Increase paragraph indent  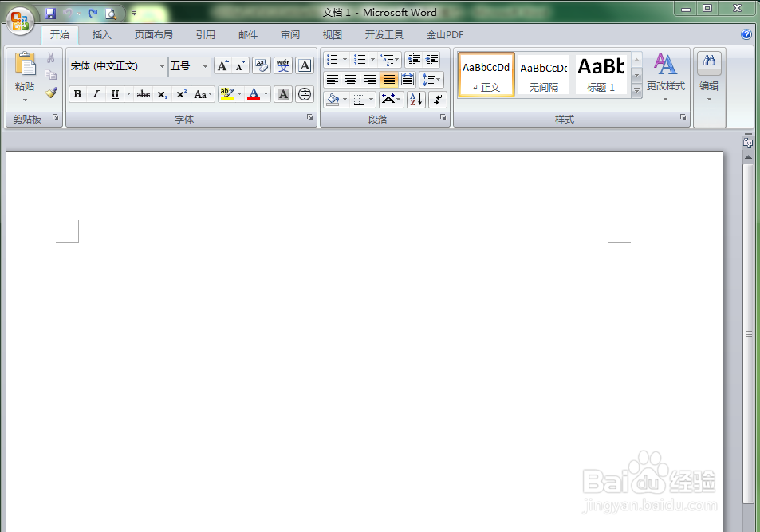[431, 60]
